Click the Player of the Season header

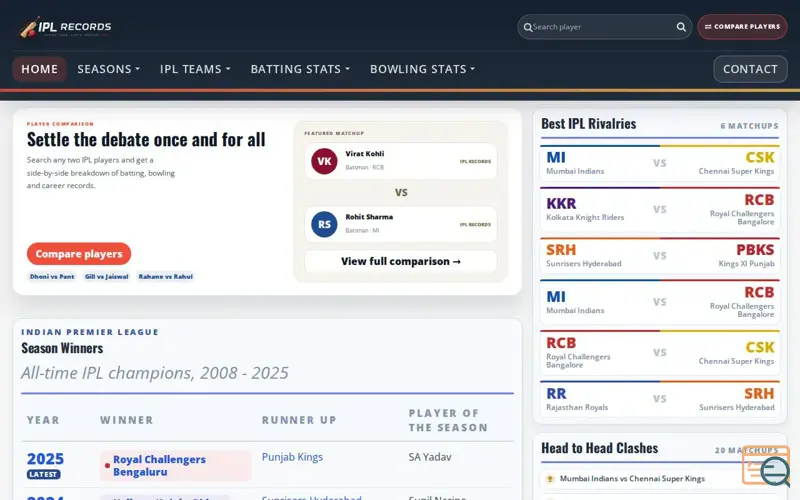(448, 420)
